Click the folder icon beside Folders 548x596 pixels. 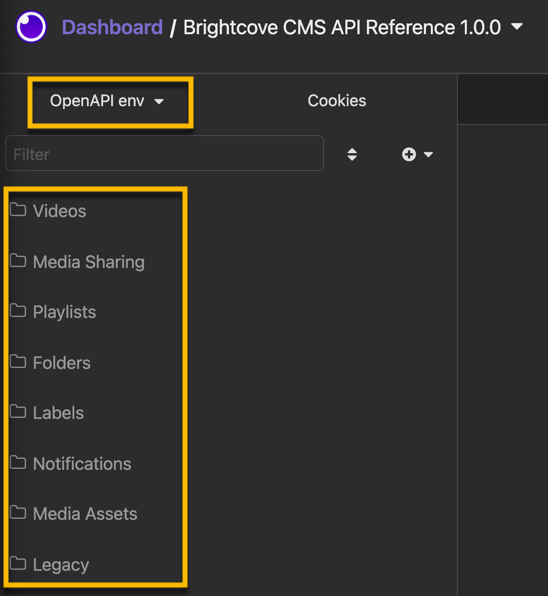click(x=18, y=361)
